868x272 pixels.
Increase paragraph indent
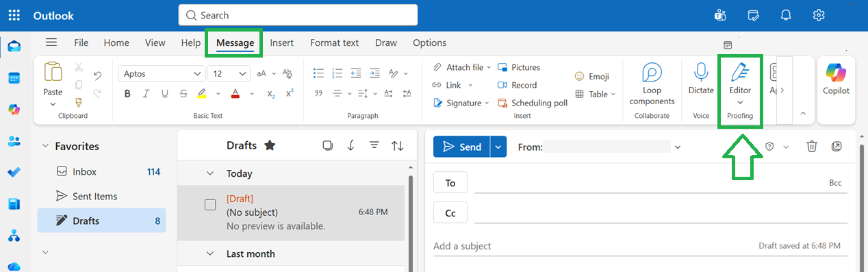[x=374, y=73]
